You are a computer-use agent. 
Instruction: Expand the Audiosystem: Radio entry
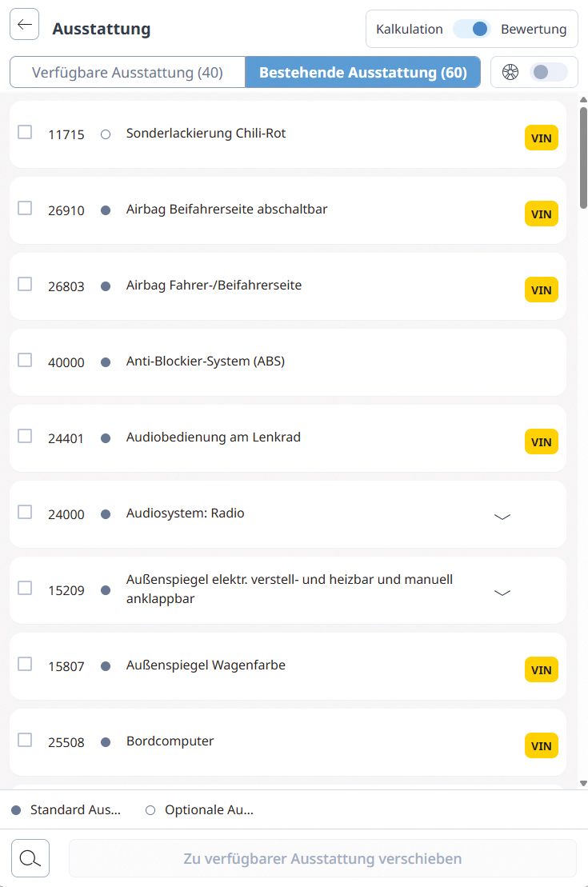click(x=502, y=517)
